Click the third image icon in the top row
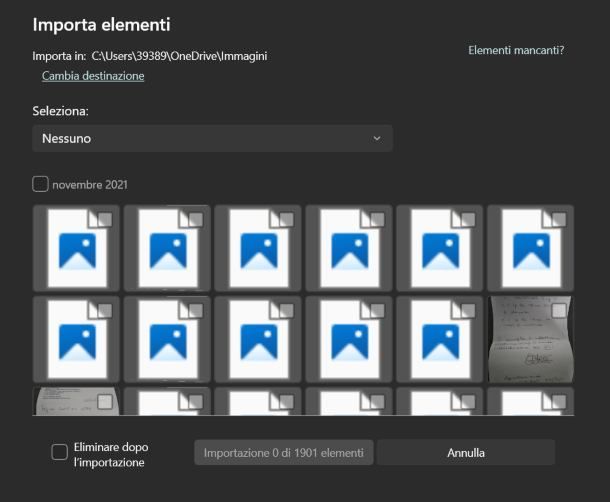The image size is (610, 502). (x=258, y=249)
